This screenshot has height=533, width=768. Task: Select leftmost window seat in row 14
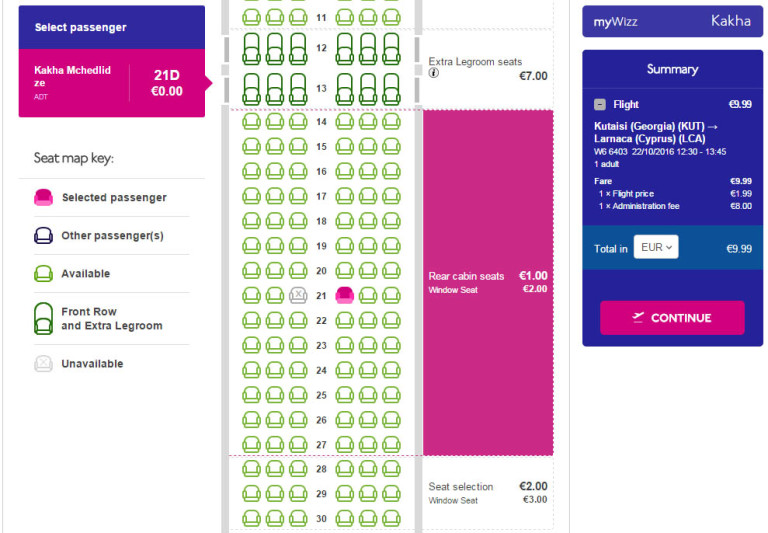click(251, 121)
